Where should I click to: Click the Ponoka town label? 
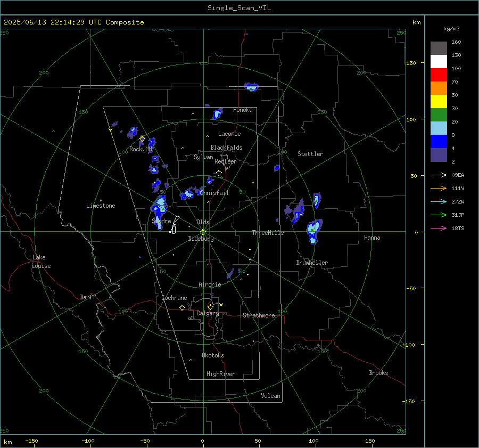click(x=243, y=110)
